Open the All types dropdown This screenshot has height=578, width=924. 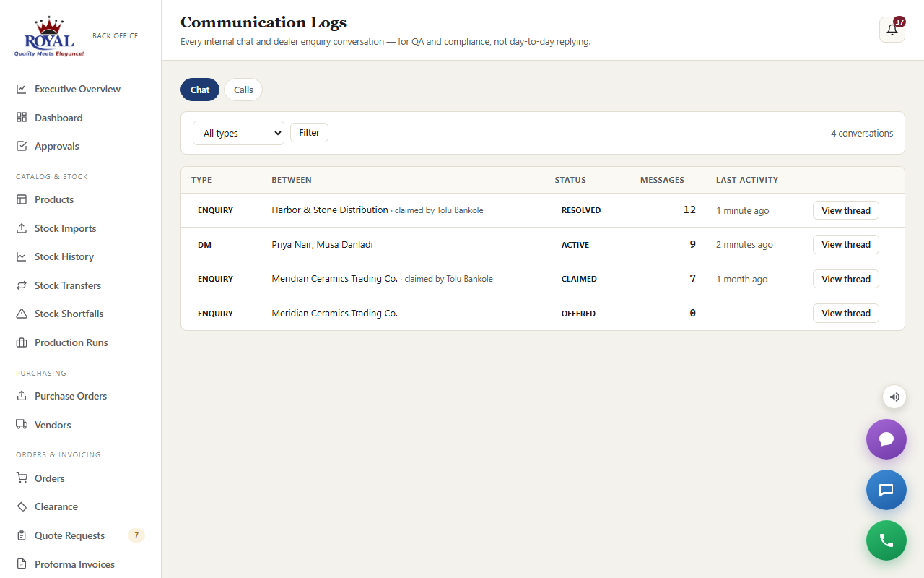(x=238, y=133)
